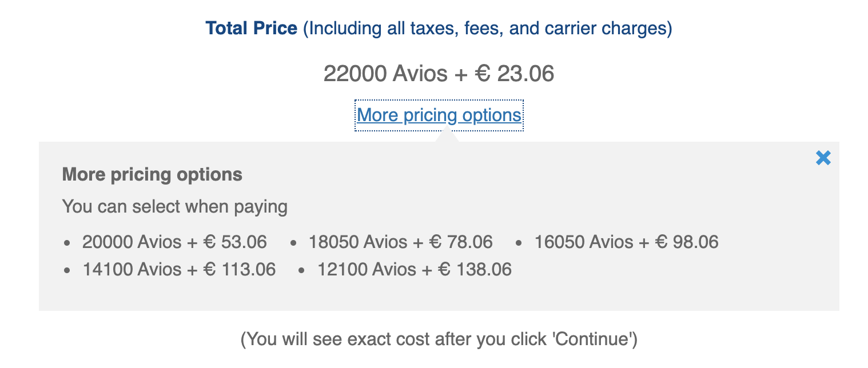Viewport: 868px width, 368px height.
Task: Click the bold More pricing options panel heading
Action: point(152,174)
